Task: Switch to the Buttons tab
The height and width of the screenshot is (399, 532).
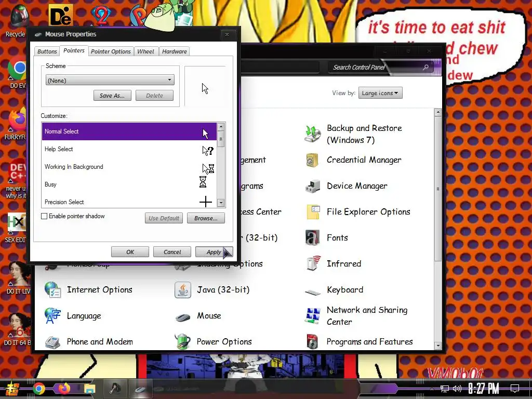Action: pos(47,51)
